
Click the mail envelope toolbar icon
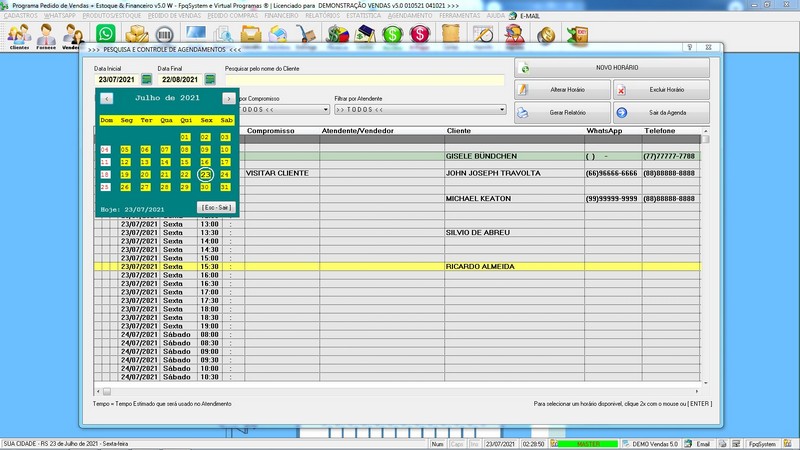pyautogui.click(x=278, y=35)
